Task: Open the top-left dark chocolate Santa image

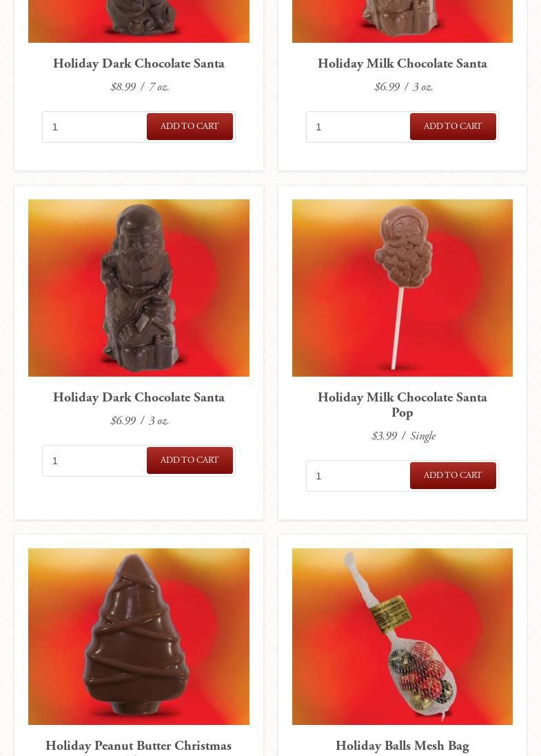Action: pyautogui.click(x=139, y=21)
